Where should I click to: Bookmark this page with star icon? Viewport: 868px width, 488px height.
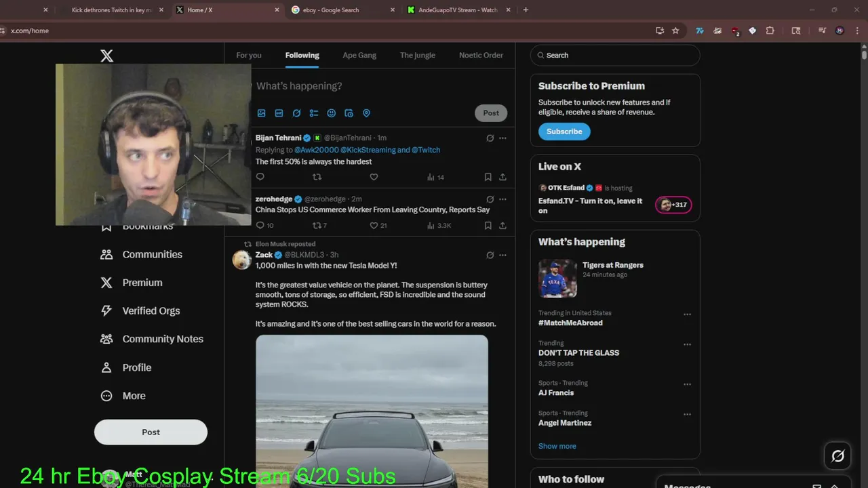tap(675, 30)
